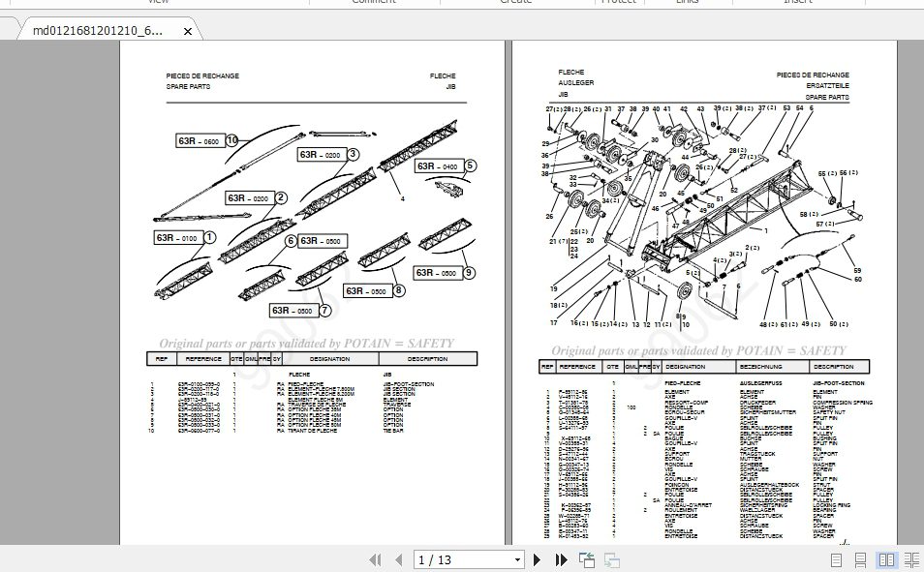
Task: Enable continuous scrolling page view
Action: point(862,559)
